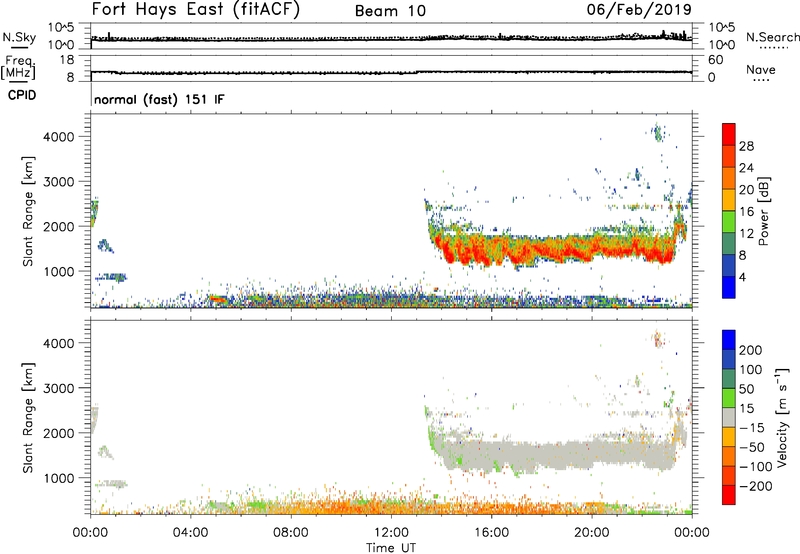
Task: Pick the bright green 15–50 Velocity bar segment
Action: coord(729,398)
